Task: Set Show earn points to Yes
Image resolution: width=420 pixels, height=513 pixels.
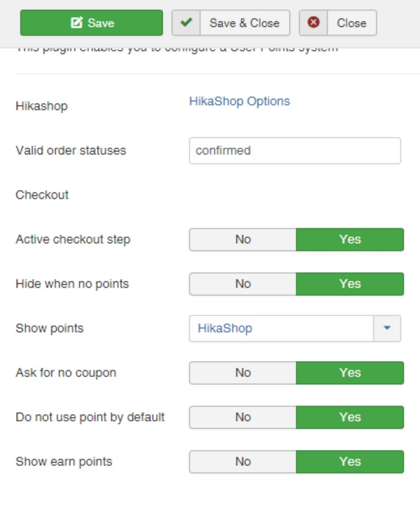Action: click(x=350, y=461)
